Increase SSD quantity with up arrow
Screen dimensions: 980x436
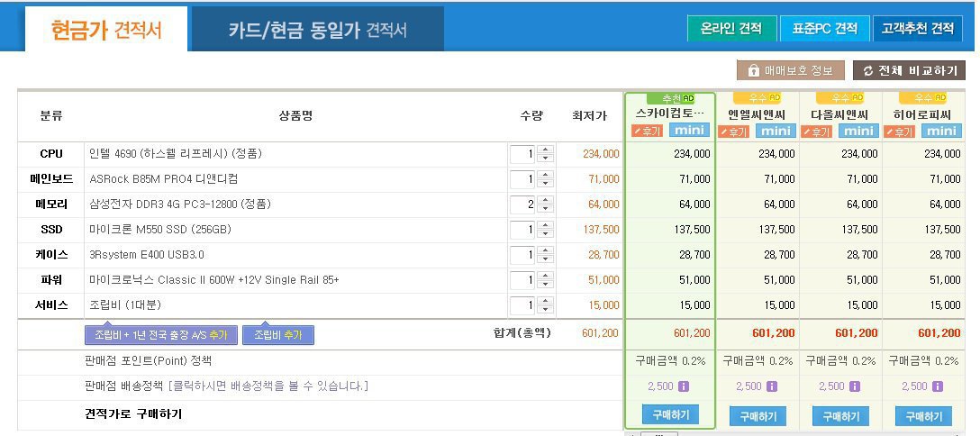(546, 225)
